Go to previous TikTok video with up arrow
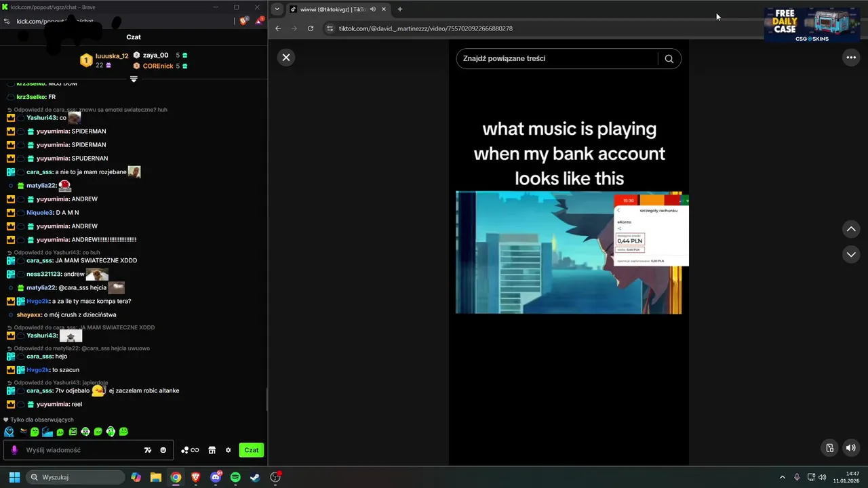 pos(851,229)
